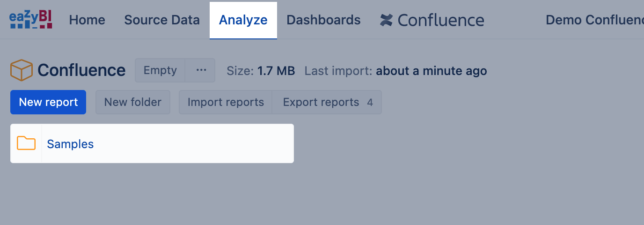644x225 pixels.
Task: Open the Samples folder link
Action: (x=70, y=144)
